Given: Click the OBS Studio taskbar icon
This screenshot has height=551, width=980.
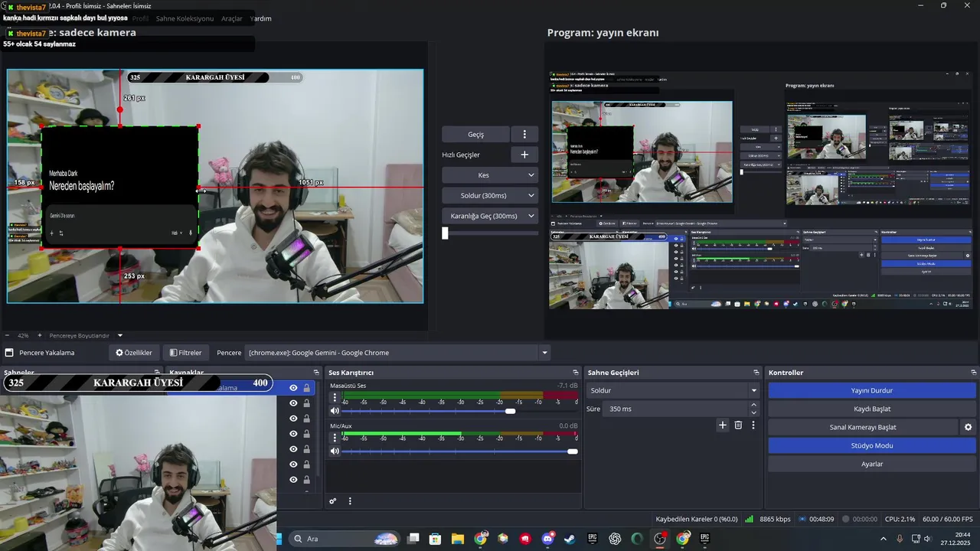Looking at the screenshot, I should 660,539.
